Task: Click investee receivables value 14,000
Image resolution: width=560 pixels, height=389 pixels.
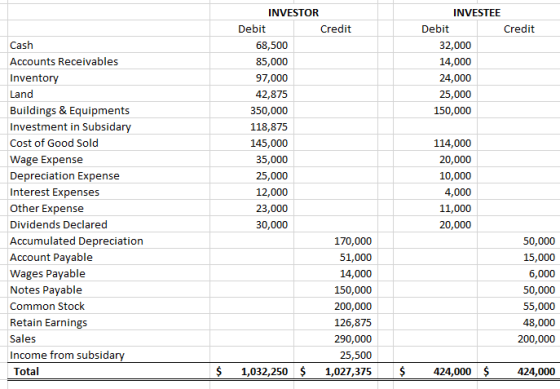Action: [x=455, y=61]
